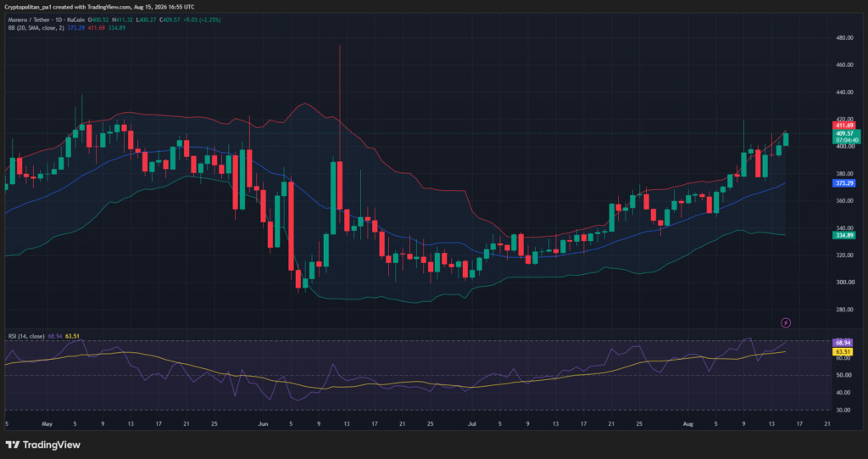This screenshot has height=459, width=868.
Task: Click the Monero / Tether symbol title
Action: click(x=29, y=20)
